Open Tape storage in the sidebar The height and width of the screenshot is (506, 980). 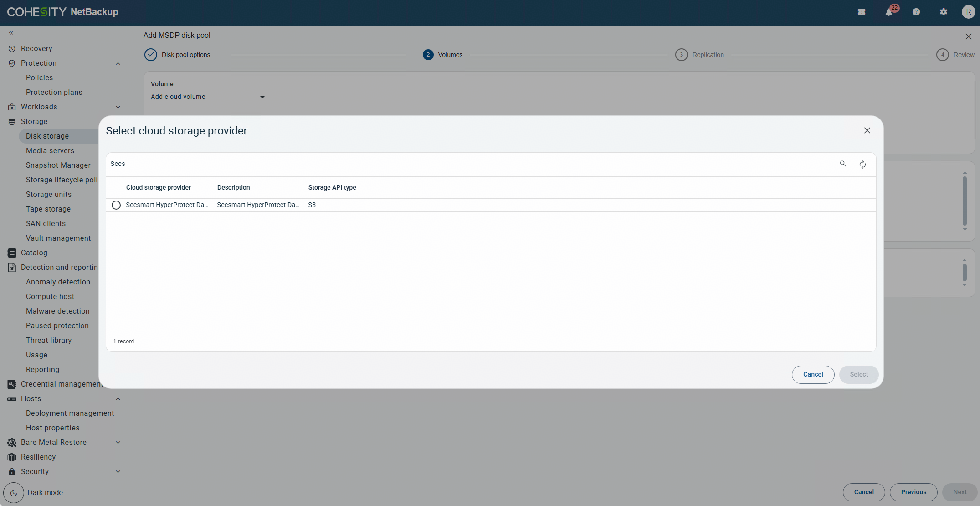[x=48, y=209]
